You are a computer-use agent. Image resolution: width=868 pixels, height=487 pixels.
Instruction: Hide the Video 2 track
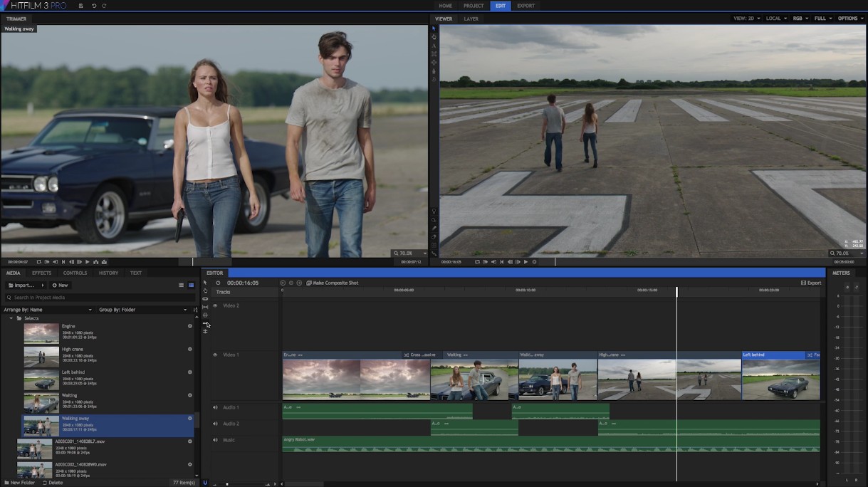215,306
